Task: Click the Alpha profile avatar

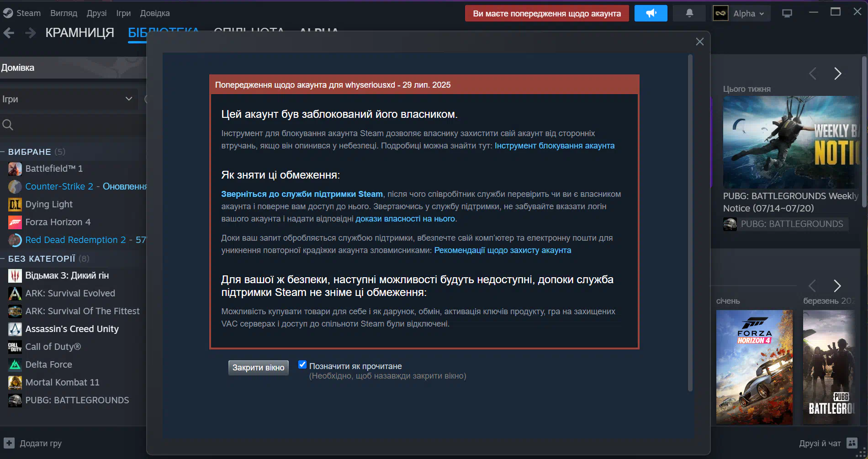Action: [x=720, y=13]
